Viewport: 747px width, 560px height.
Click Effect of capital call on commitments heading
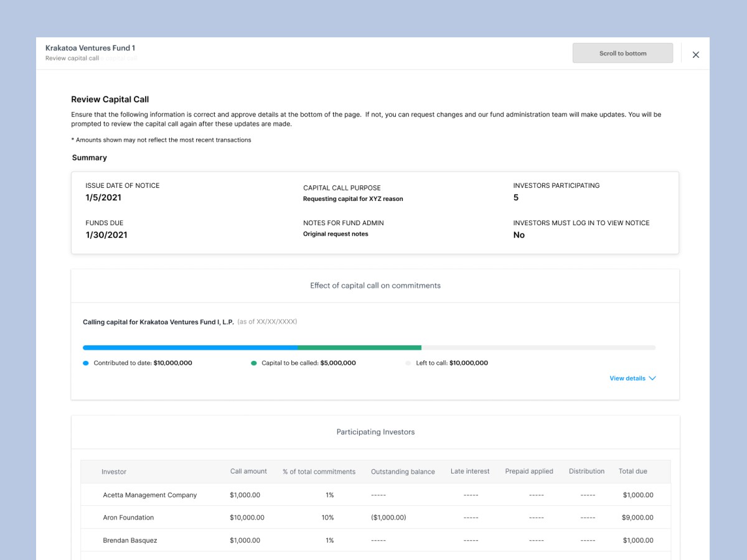point(375,286)
